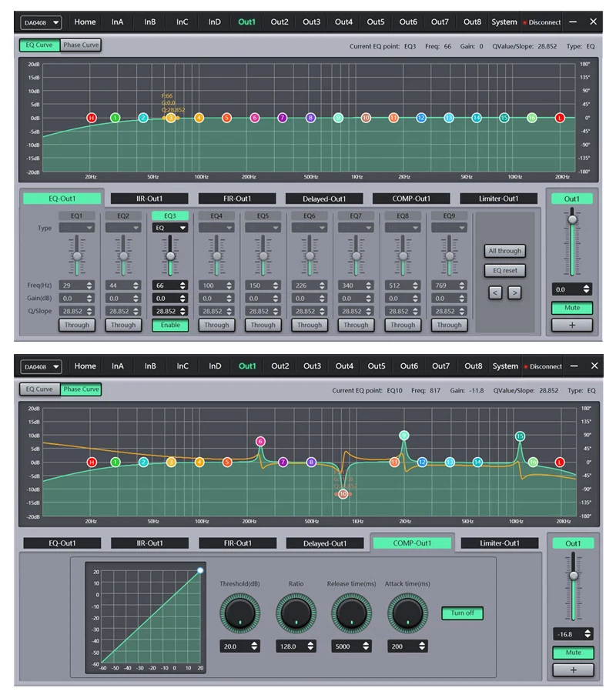Click raised node 15 peak in the lower graph
The image size is (616, 698).
[x=520, y=436]
